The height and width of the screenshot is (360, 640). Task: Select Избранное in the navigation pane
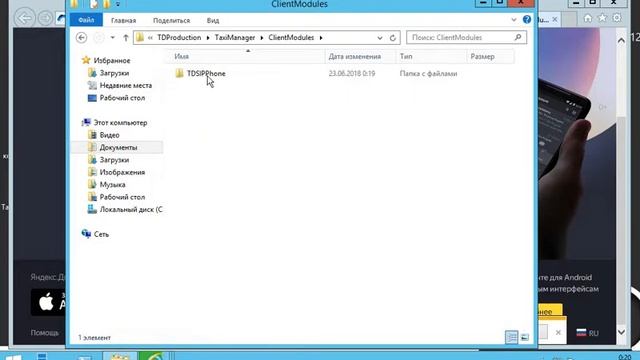click(112, 60)
